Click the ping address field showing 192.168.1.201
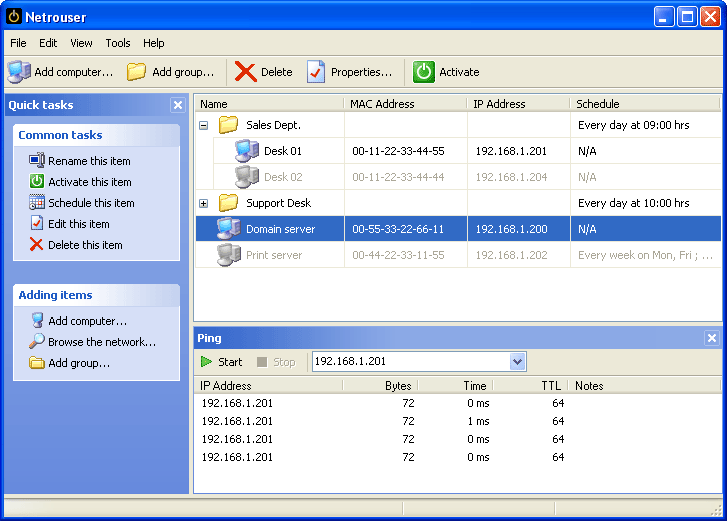The height and width of the screenshot is (521, 727). click(411, 362)
